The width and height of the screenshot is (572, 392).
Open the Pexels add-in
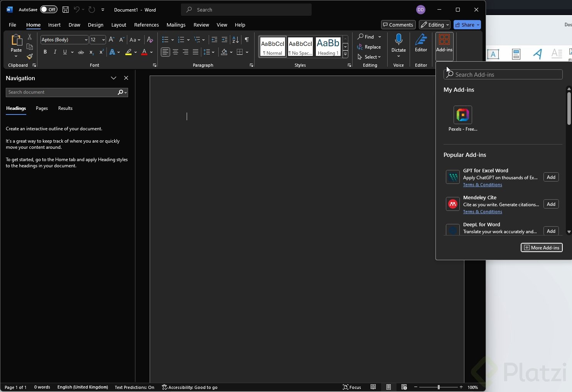(x=462, y=115)
